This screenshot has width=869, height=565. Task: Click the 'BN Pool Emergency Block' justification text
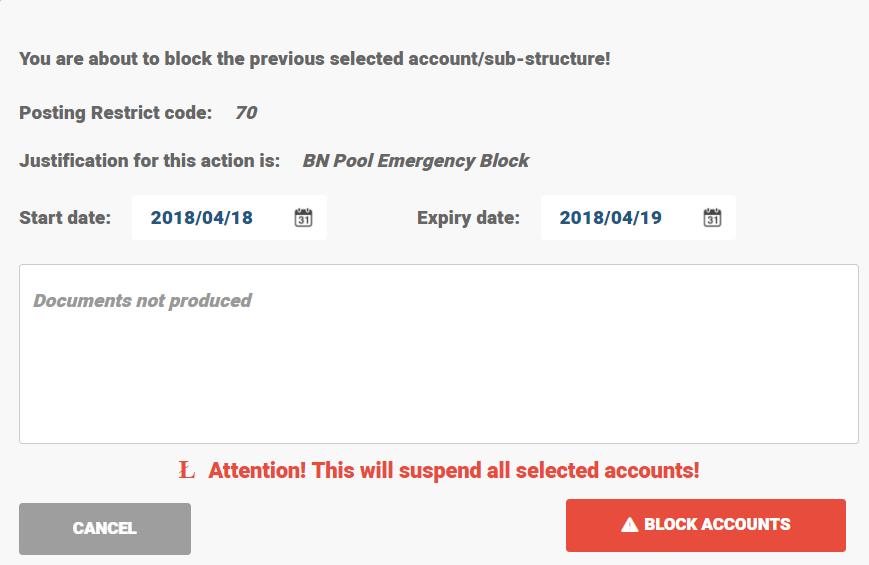(416, 161)
